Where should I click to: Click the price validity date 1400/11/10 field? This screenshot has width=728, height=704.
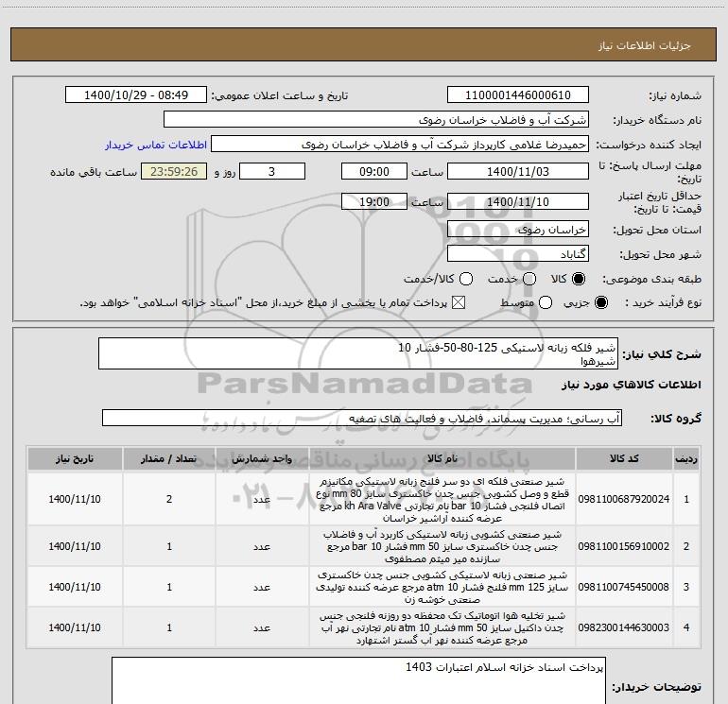click(x=518, y=201)
